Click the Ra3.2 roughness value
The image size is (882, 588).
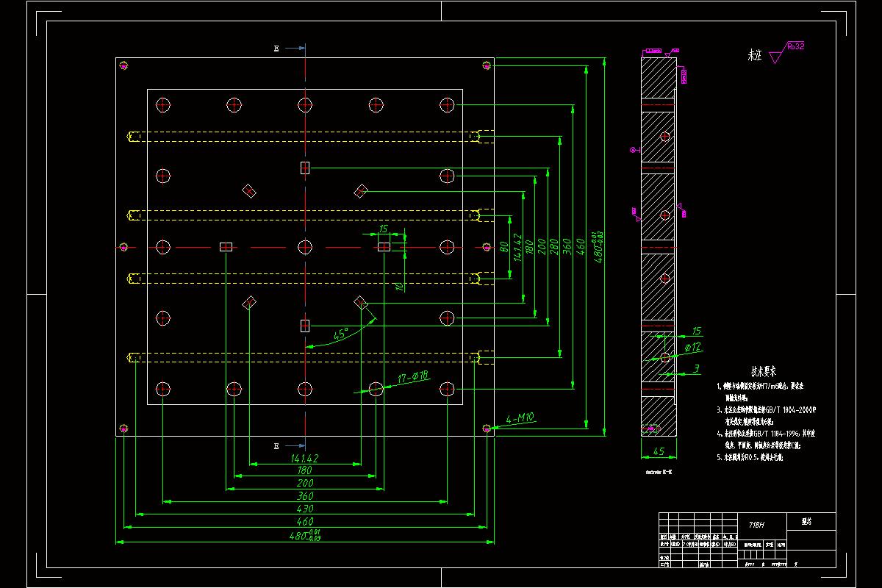click(x=795, y=46)
